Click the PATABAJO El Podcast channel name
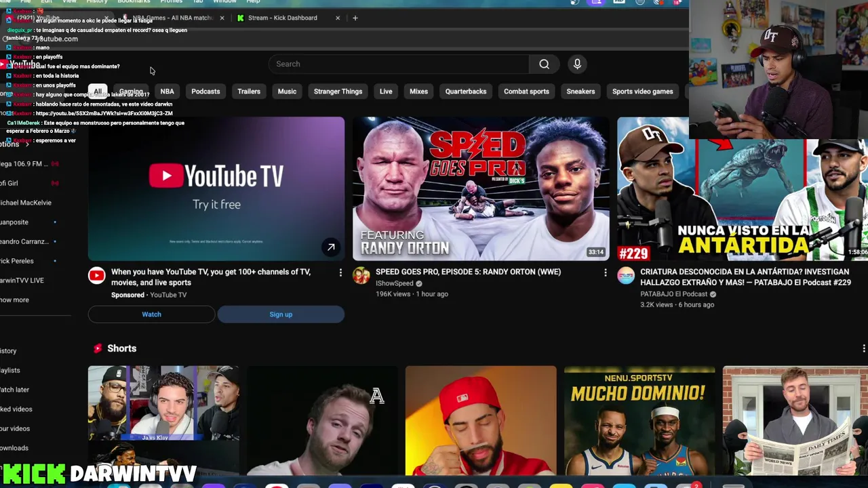The height and width of the screenshot is (488, 868). click(x=673, y=294)
